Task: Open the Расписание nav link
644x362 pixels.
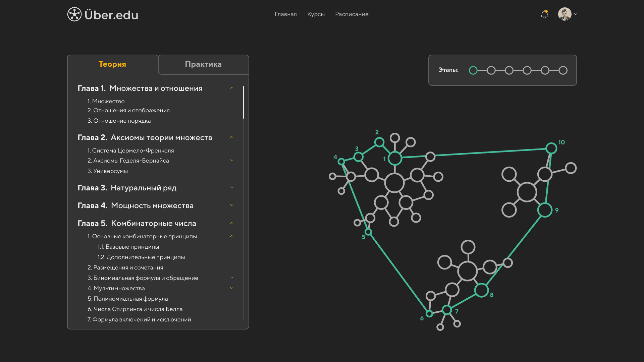Action: [x=352, y=14]
